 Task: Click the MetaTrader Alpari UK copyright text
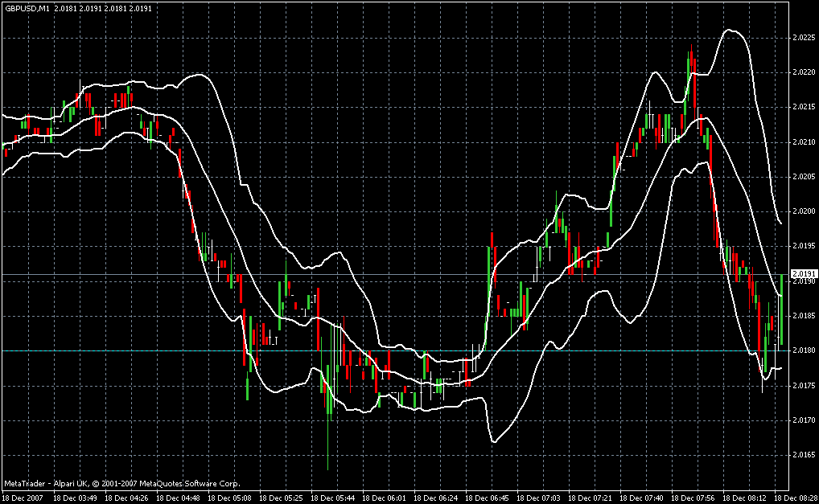[122, 484]
